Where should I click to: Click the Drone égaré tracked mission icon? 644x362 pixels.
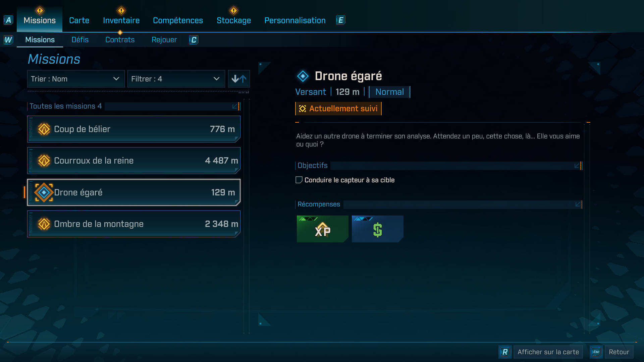pos(44,192)
